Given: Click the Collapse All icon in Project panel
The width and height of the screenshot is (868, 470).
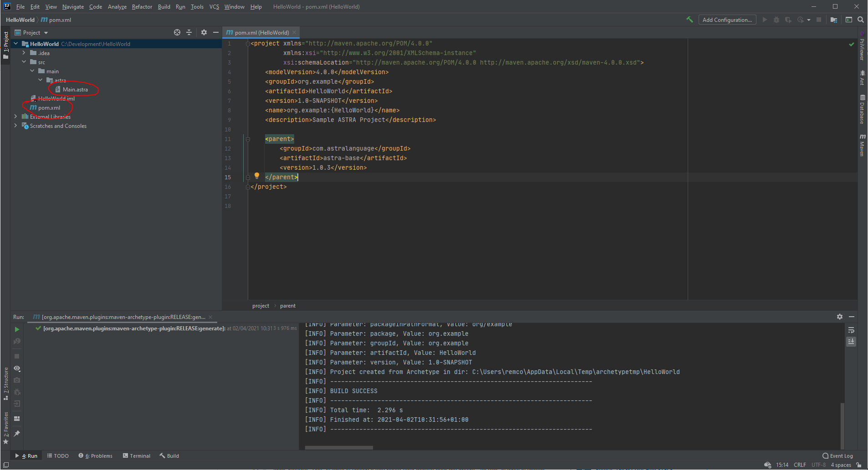Looking at the screenshot, I should 189,32.
